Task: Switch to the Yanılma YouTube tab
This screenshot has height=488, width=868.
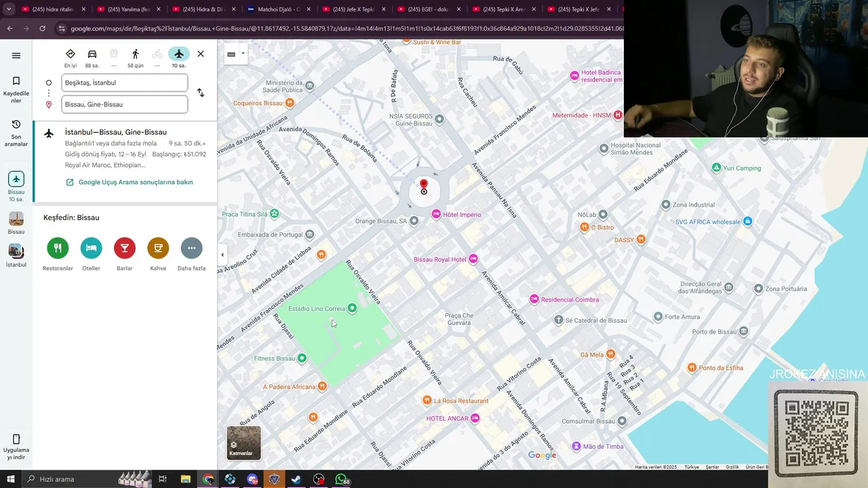Action: click(128, 9)
